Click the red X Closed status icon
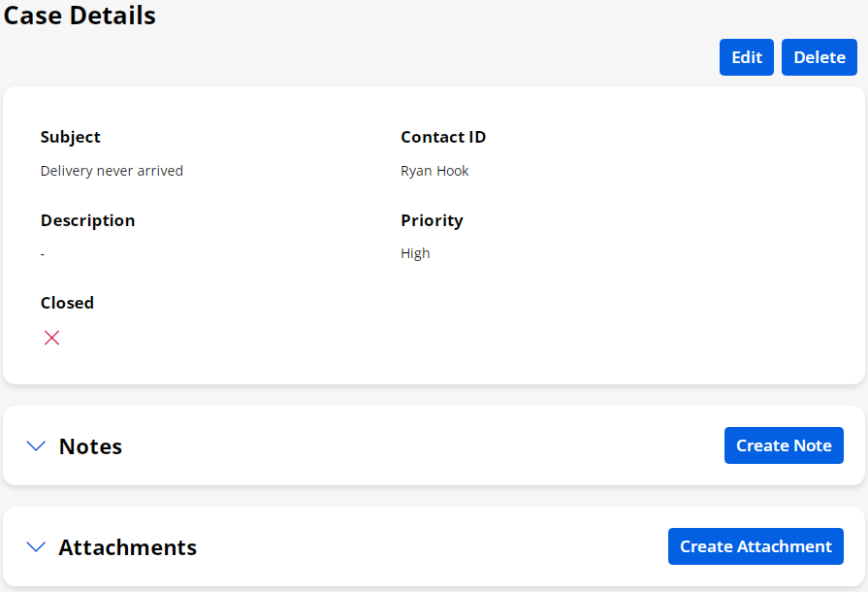The image size is (868, 592). pyautogui.click(x=52, y=338)
